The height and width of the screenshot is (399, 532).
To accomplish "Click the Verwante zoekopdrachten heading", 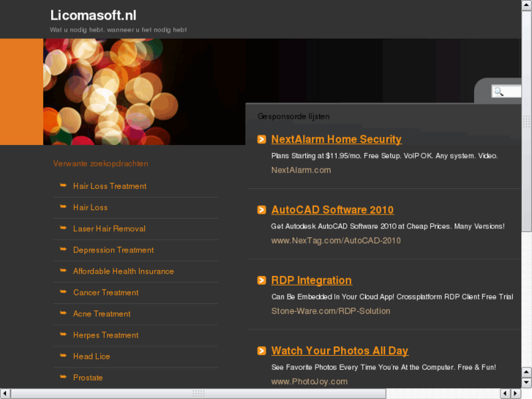I will click(101, 164).
